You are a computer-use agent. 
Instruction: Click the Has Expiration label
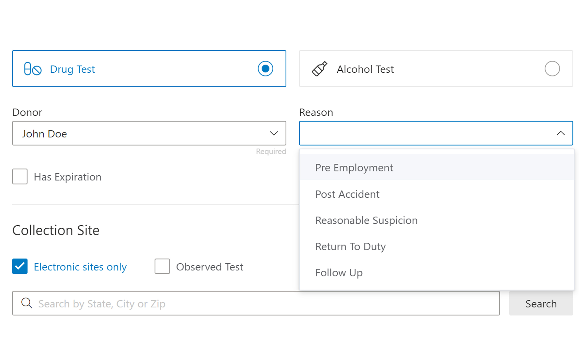68,177
